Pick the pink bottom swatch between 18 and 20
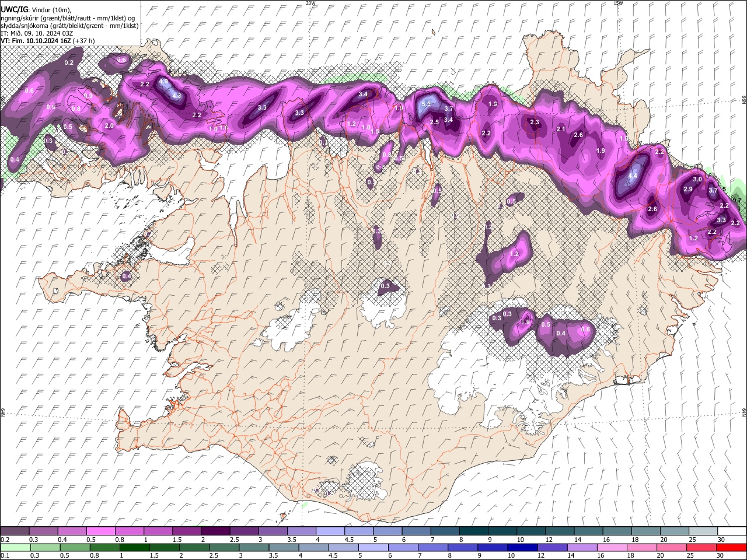 (x=642, y=547)
